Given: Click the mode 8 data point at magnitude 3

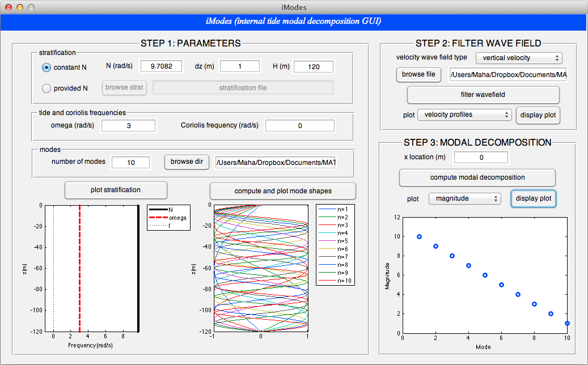Looking at the screenshot, I should point(534,304).
